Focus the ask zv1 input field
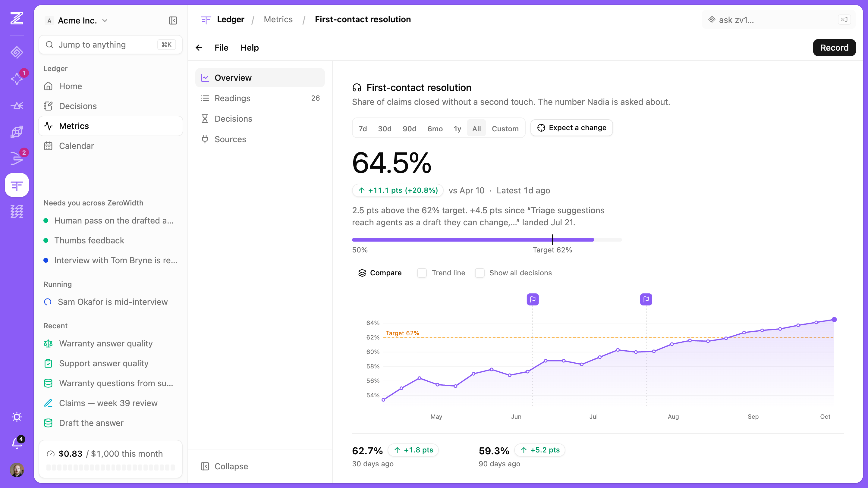 click(x=778, y=20)
